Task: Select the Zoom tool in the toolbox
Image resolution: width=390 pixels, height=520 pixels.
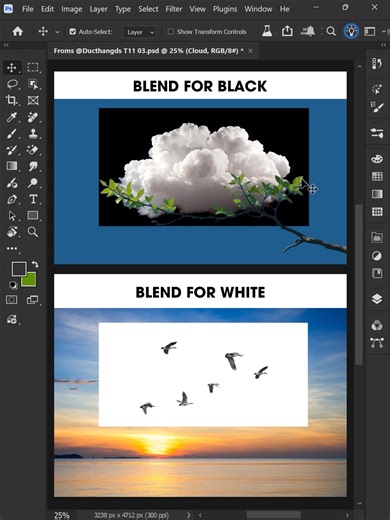Action: (33, 232)
